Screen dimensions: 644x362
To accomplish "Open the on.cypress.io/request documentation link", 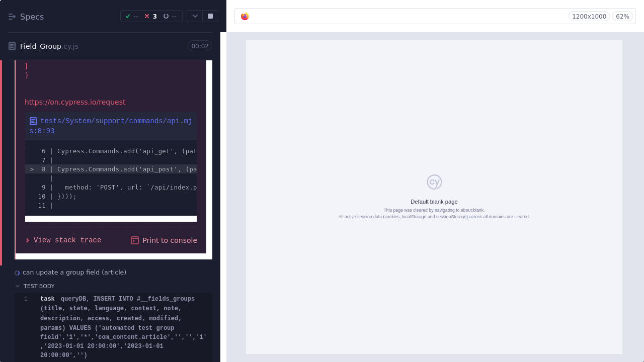I will point(75,102).
